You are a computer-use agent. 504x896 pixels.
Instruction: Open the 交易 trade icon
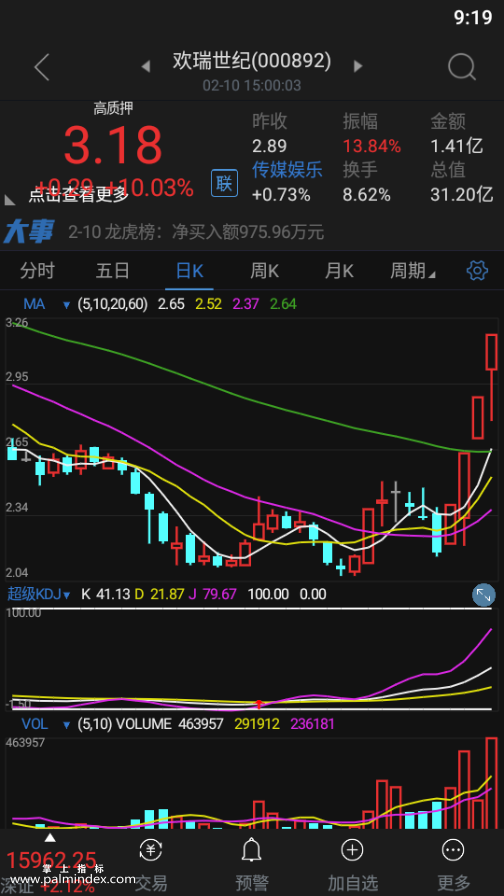point(151,850)
